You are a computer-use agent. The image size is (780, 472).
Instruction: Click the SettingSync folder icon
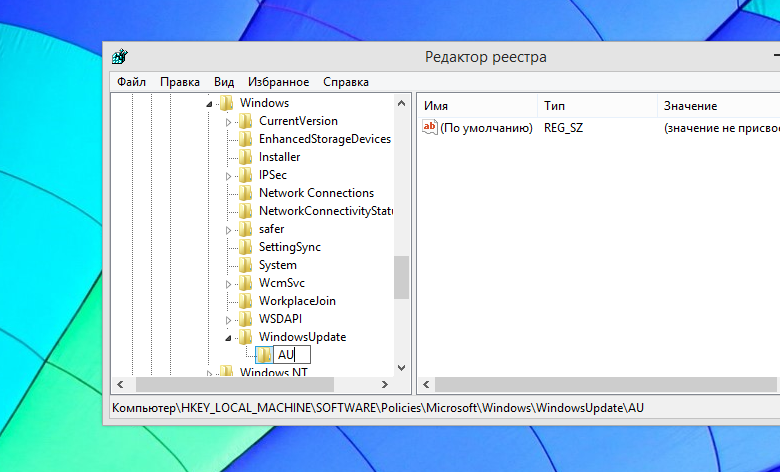click(245, 247)
